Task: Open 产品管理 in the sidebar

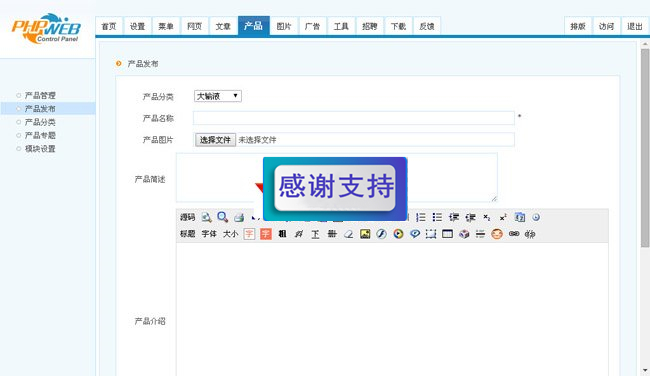Action: click(x=40, y=95)
